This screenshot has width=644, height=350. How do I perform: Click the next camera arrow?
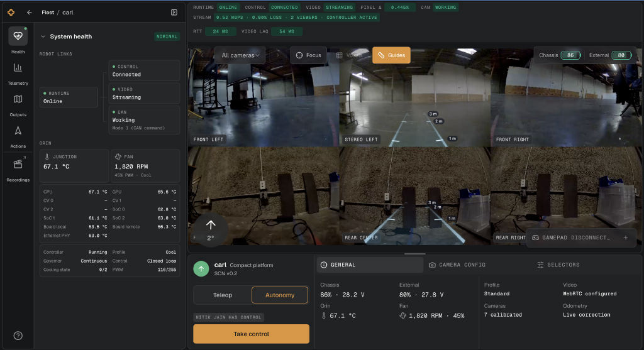277,55
